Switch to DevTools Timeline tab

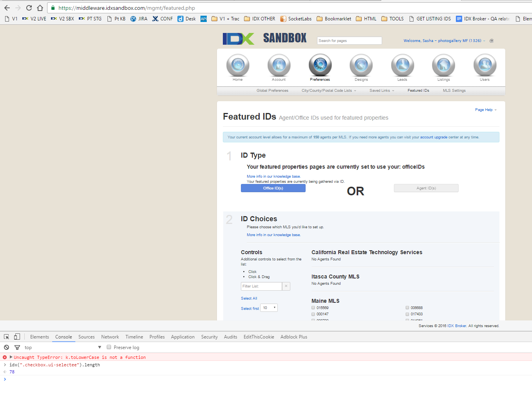(134, 337)
